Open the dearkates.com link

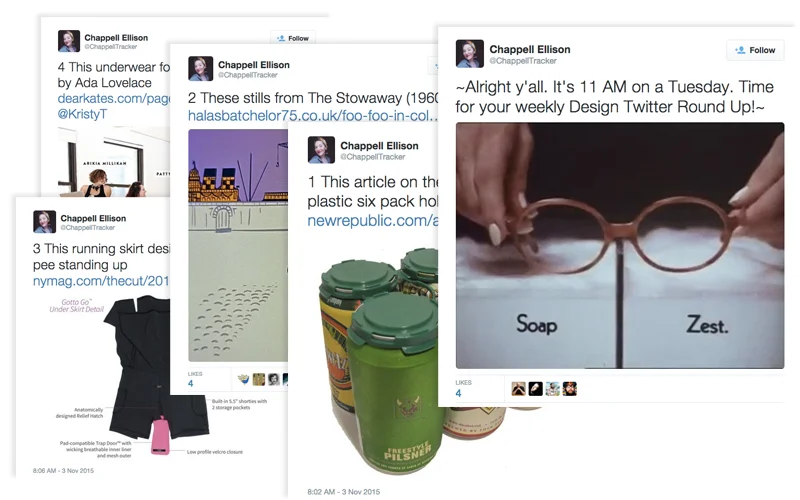pyautogui.click(x=113, y=98)
